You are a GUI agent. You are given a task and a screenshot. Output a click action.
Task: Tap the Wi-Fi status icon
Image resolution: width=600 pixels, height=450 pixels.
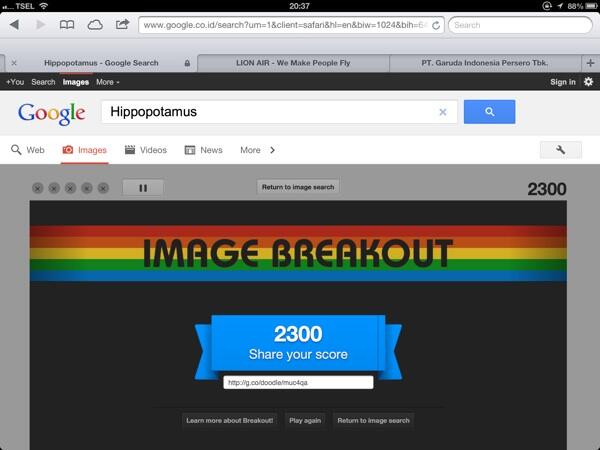(44, 6)
